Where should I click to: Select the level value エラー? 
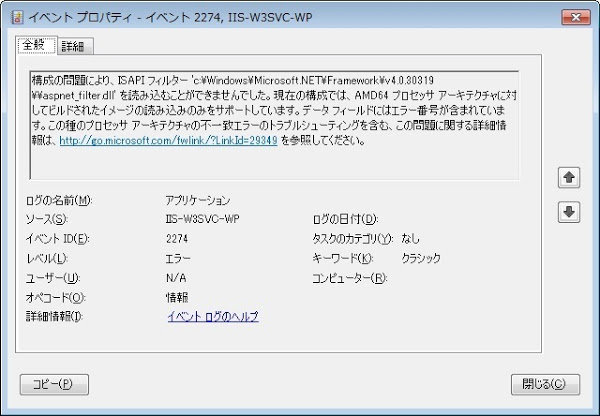[x=178, y=258]
